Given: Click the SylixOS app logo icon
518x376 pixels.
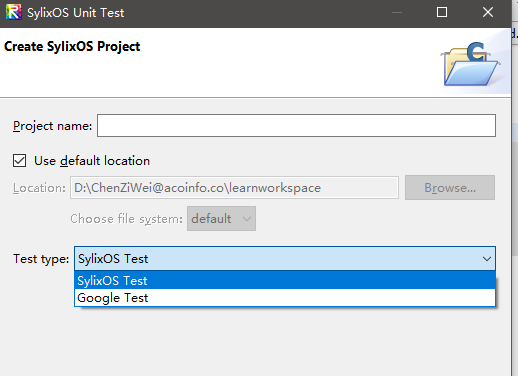Looking at the screenshot, I should click(14, 12).
